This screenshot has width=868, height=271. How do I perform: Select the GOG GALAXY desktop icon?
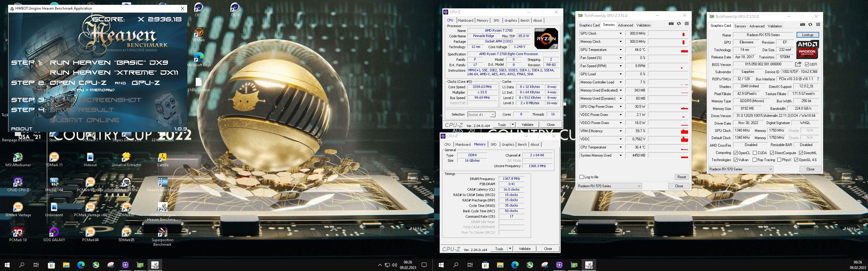[x=54, y=235]
